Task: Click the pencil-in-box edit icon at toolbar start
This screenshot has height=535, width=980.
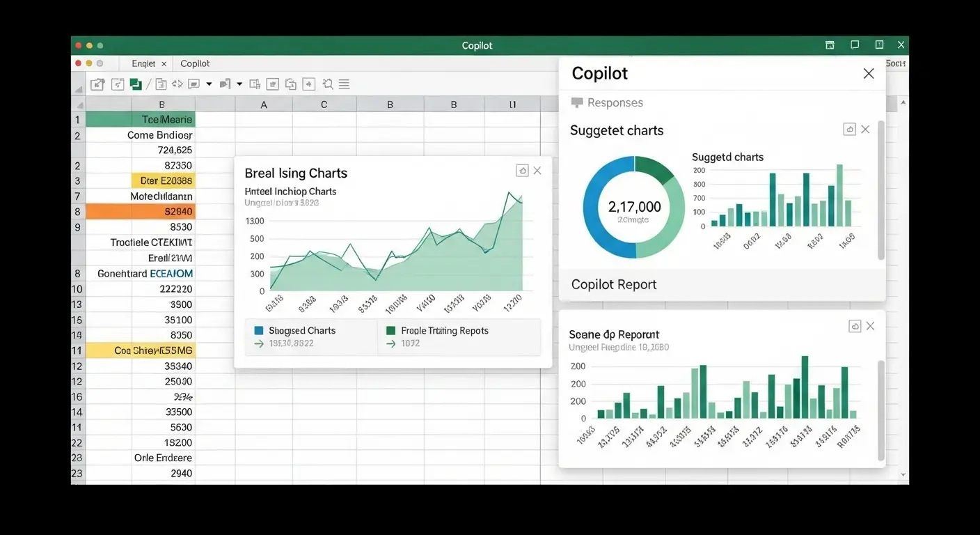Action: tap(97, 84)
